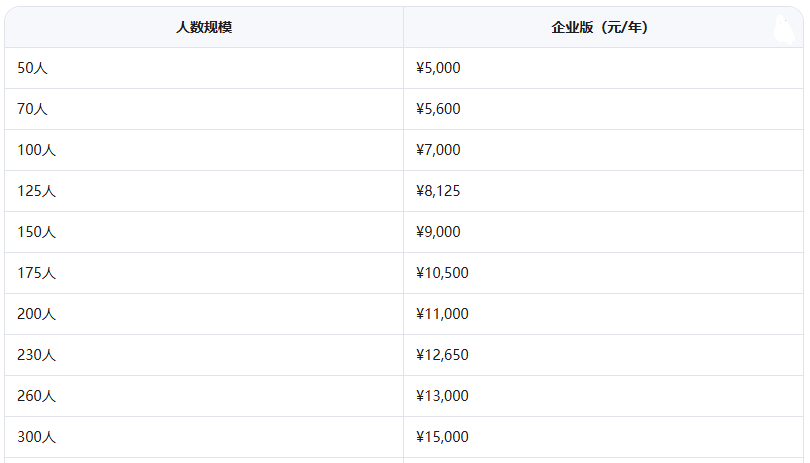Image resolution: width=810 pixels, height=463 pixels.
Task: Click the ¥7,000 price
Action: tap(438, 150)
